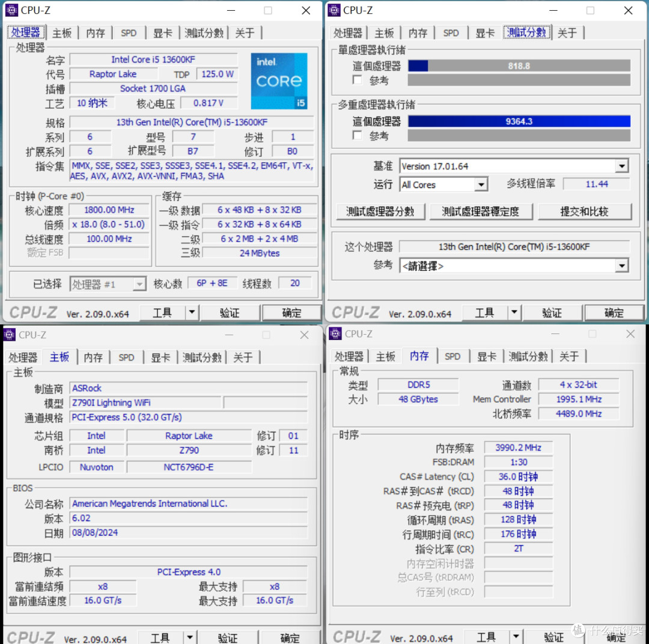Enable the 參考 checkbox under single-thread benchmark
The image size is (649, 644).
[357, 79]
